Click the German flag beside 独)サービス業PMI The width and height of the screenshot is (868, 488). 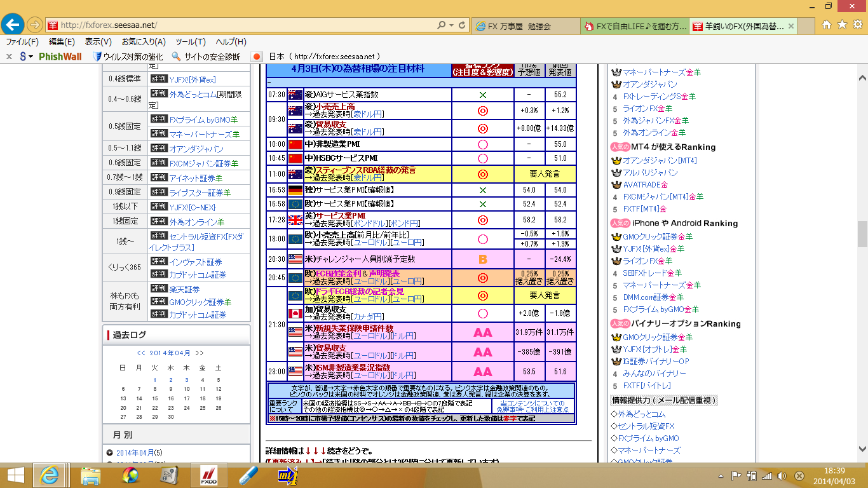point(295,190)
